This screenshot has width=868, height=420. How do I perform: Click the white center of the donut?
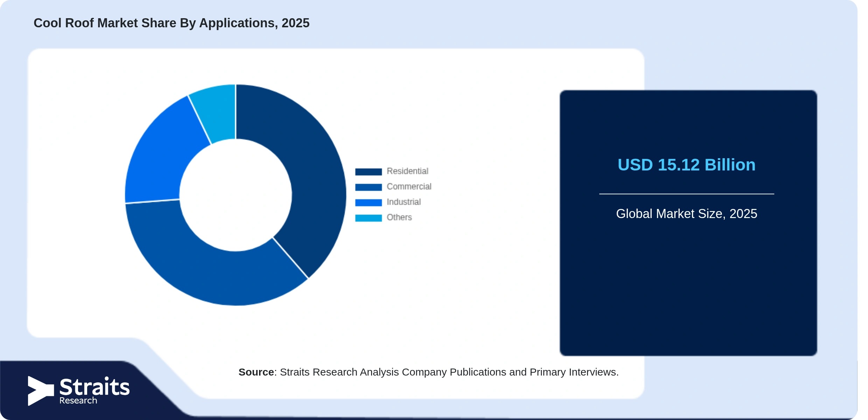click(x=236, y=195)
